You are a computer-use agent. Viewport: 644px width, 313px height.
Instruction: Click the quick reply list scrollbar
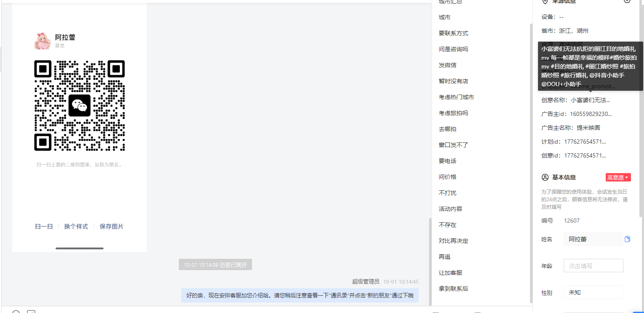coord(531,163)
